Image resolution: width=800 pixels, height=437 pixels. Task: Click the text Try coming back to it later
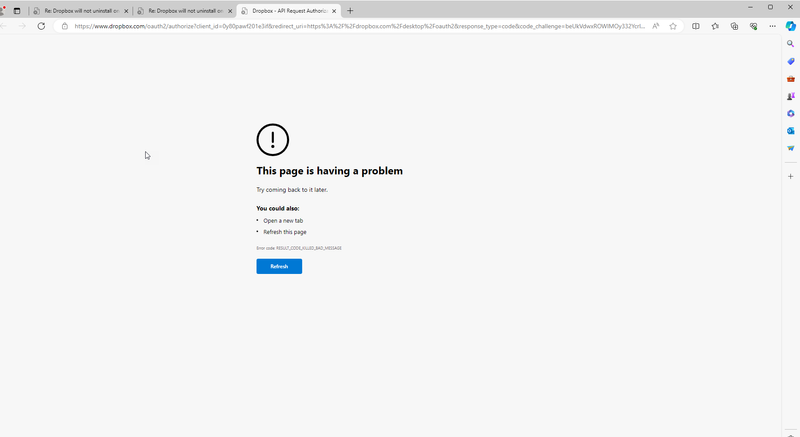pos(292,190)
